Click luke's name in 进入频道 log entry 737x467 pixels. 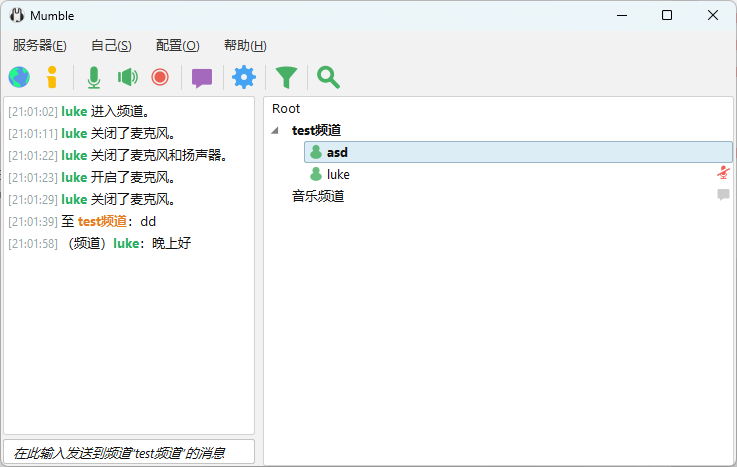(74, 111)
